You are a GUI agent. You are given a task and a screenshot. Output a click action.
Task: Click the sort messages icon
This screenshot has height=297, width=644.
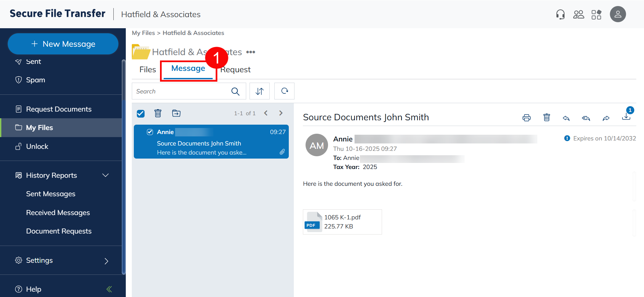pos(259,91)
